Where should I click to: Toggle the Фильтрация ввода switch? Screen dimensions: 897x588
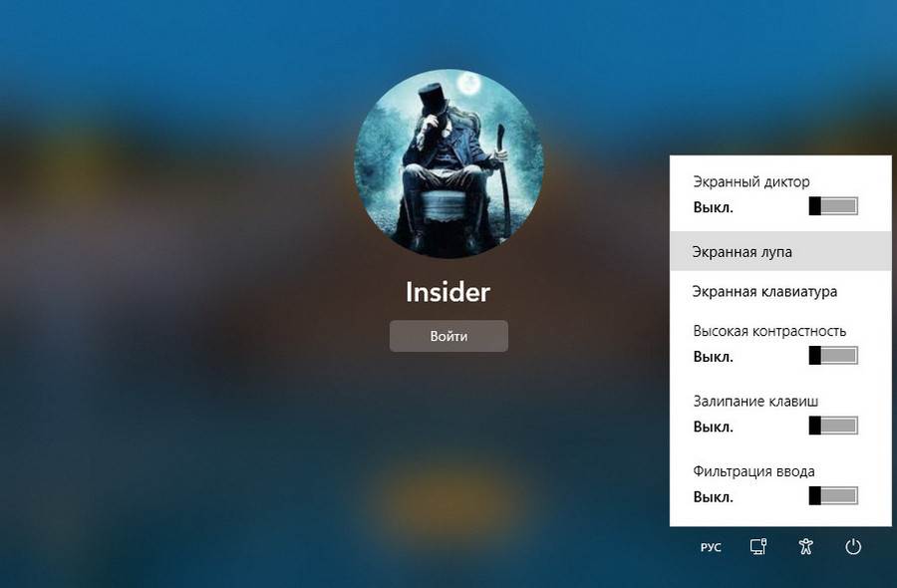point(833,496)
